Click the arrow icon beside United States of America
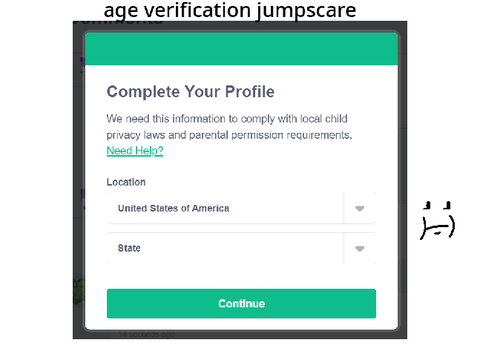 click(x=359, y=209)
